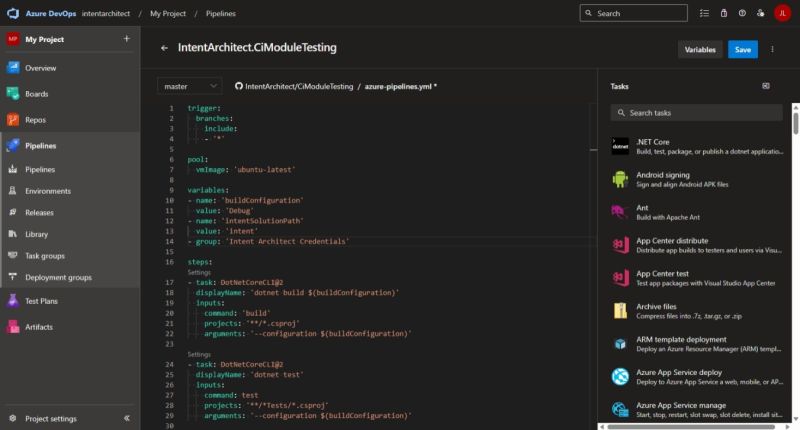Collapse the sidebar with double-chevron
800x430 pixels.
point(127,418)
